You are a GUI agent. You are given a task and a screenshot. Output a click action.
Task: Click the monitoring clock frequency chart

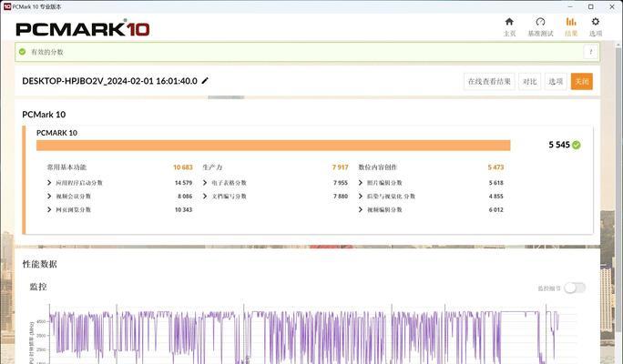[304, 333]
